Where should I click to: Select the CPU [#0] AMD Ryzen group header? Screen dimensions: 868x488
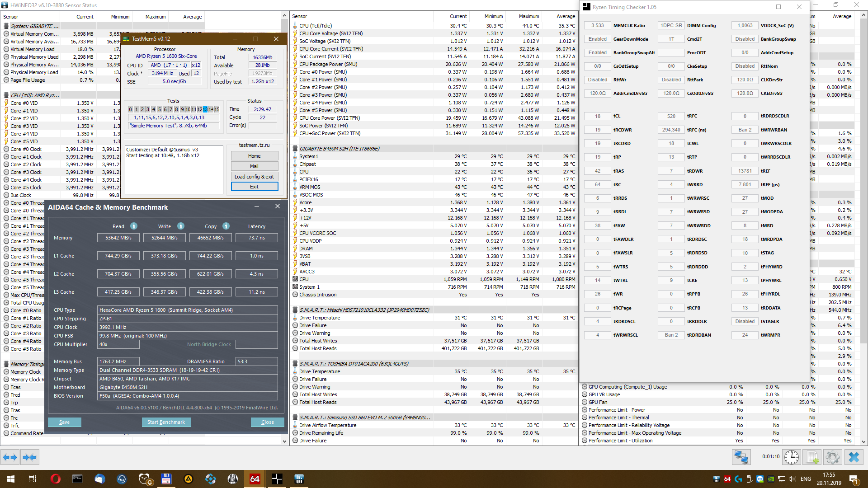tap(34, 95)
